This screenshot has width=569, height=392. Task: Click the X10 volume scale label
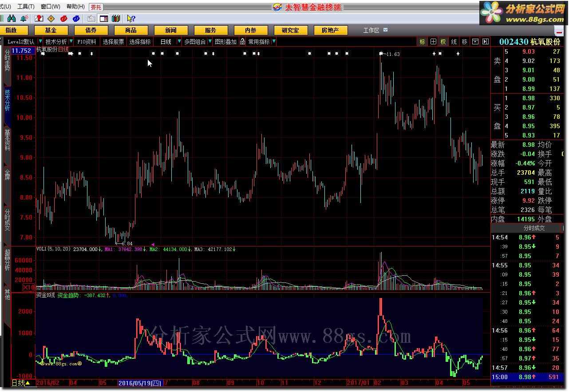[29, 287]
